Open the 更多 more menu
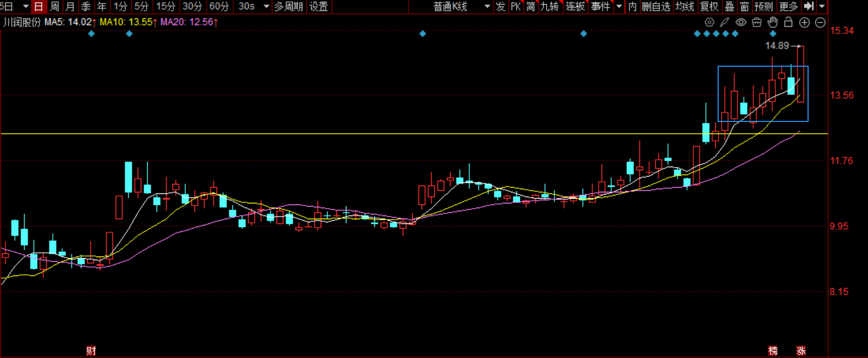The image size is (868, 358). [x=789, y=6]
